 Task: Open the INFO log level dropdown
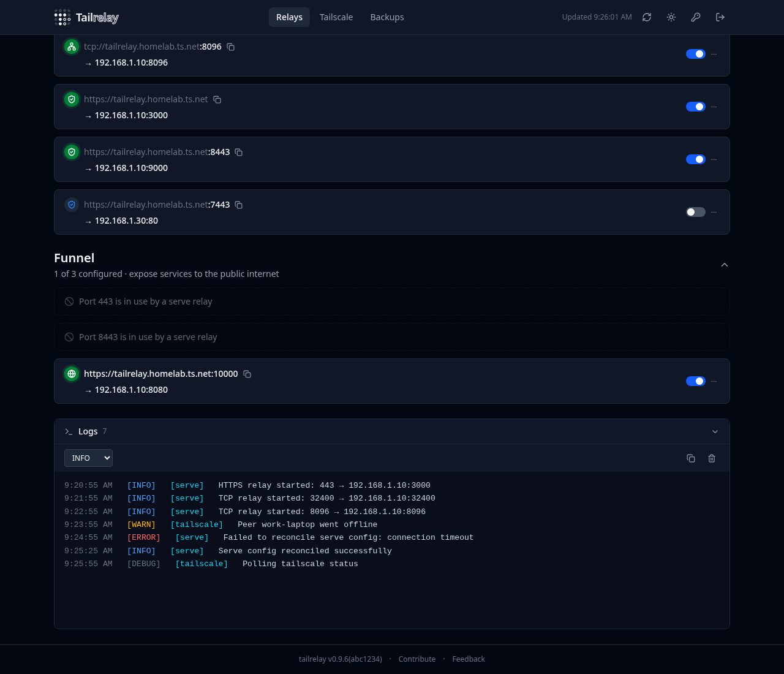click(x=88, y=458)
